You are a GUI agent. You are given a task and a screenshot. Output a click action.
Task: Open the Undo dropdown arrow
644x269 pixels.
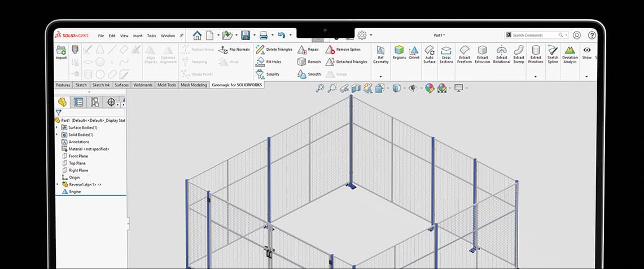(x=290, y=36)
